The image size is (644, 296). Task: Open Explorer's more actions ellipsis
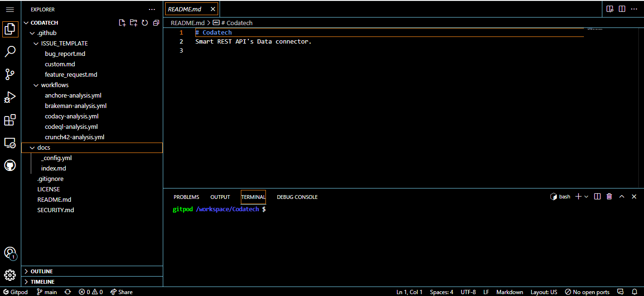click(152, 9)
